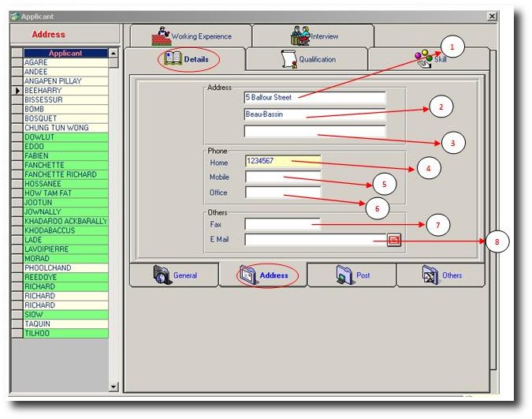The width and height of the screenshot is (532, 419).
Task: Click the General tab icon
Action: click(x=162, y=275)
